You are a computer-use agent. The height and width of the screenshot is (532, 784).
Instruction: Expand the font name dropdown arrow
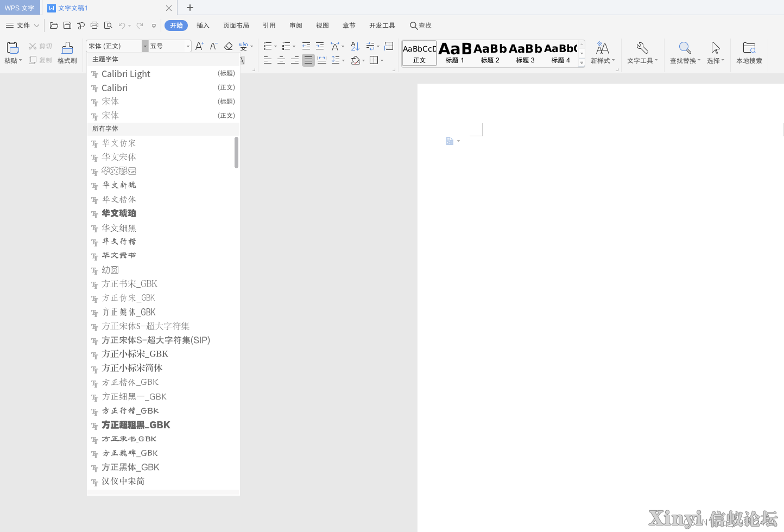click(145, 46)
